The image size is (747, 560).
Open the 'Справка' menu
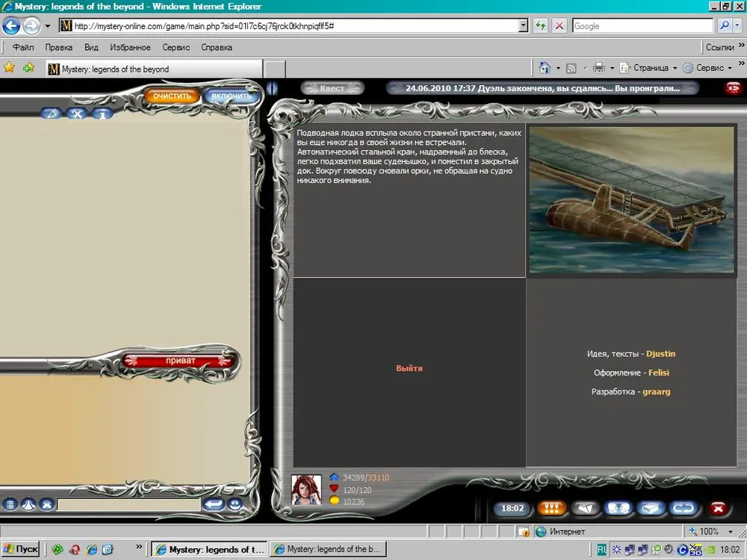click(x=217, y=47)
